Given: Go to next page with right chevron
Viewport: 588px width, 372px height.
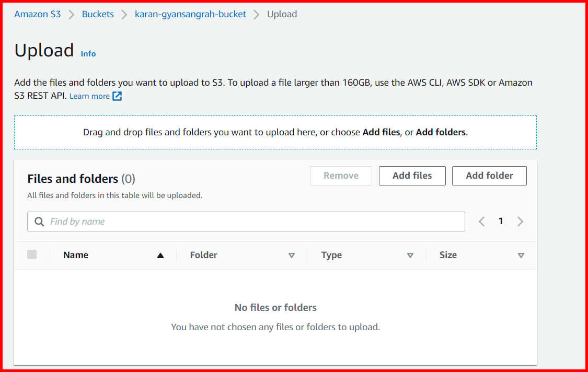Looking at the screenshot, I should 520,221.
